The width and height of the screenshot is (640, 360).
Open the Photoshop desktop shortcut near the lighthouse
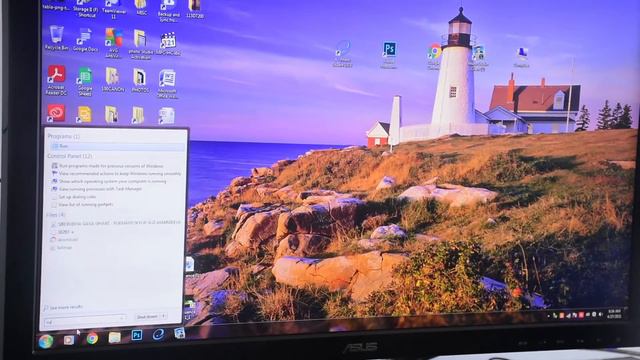(389, 54)
